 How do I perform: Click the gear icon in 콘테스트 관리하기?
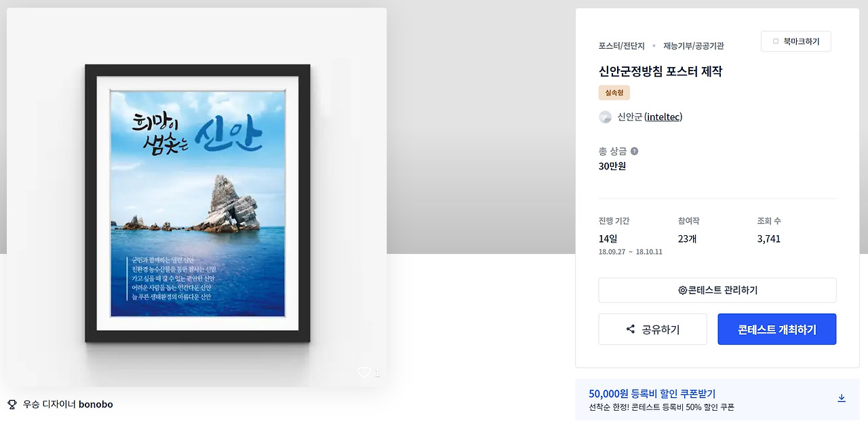coord(682,290)
